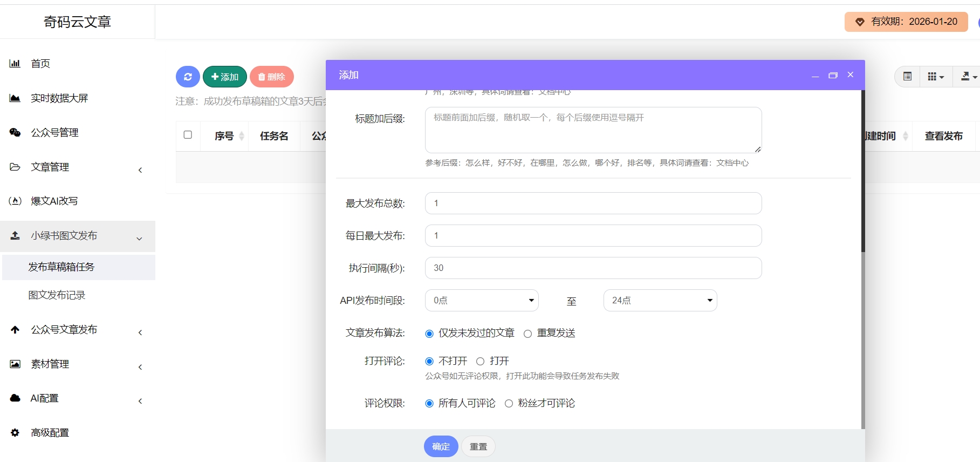Click the 公众号管理 WeChat icon
The width and height of the screenshot is (980, 462).
tap(15, 133)
